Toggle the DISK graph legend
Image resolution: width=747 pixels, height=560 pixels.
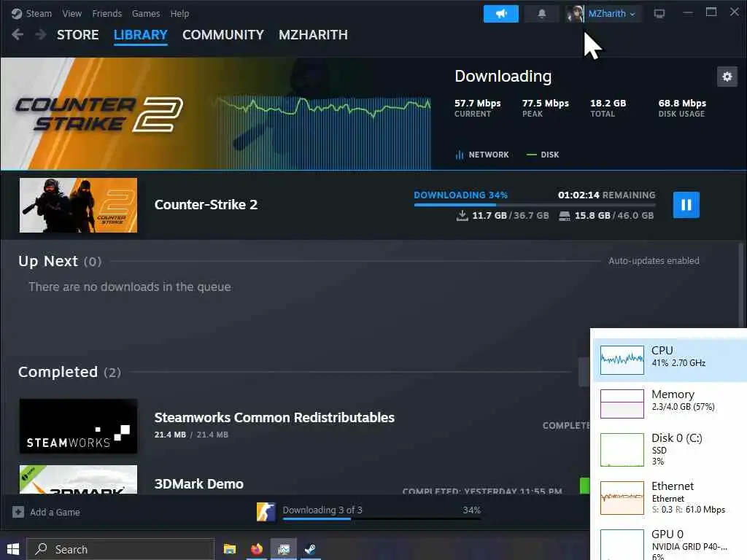click(543, 155)
